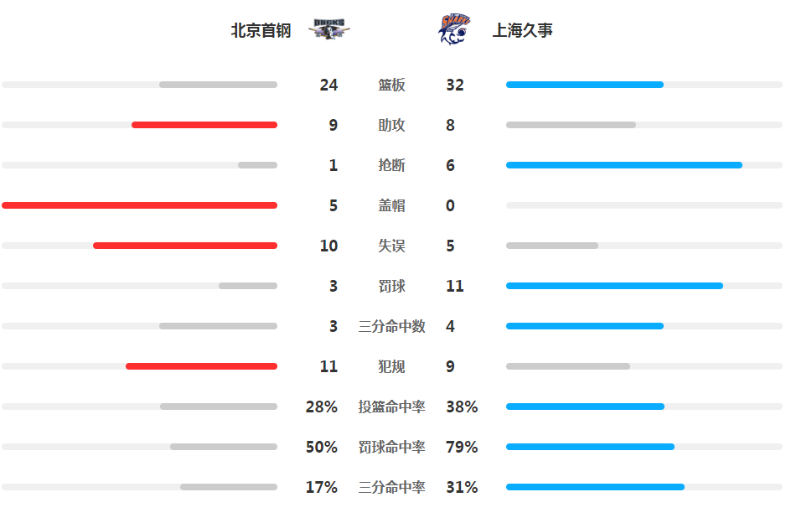The height and width of the screenshot is (518, 812).
Task: Click the Shanghai Sharks team logo
Action: tap(454, 29)
